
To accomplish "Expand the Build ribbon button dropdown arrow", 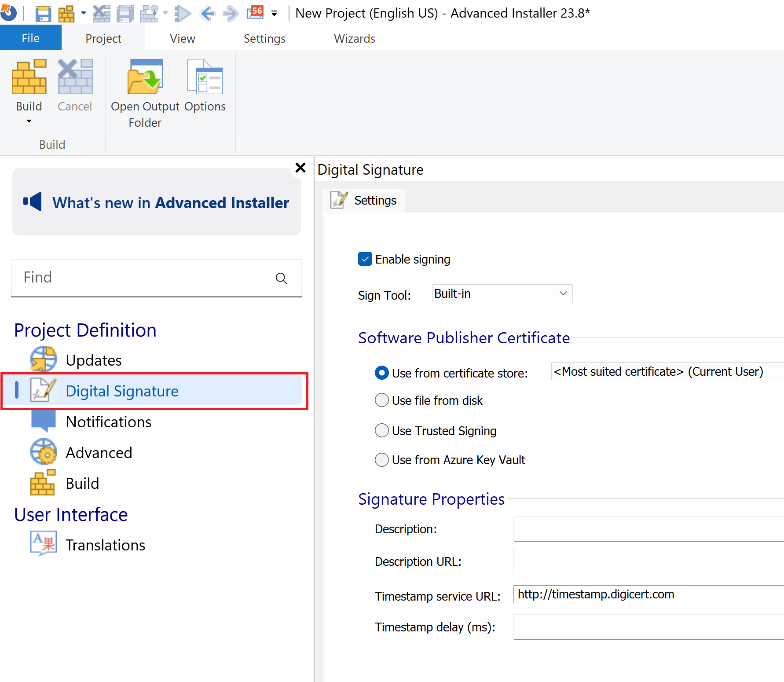I will pos(29,121).
